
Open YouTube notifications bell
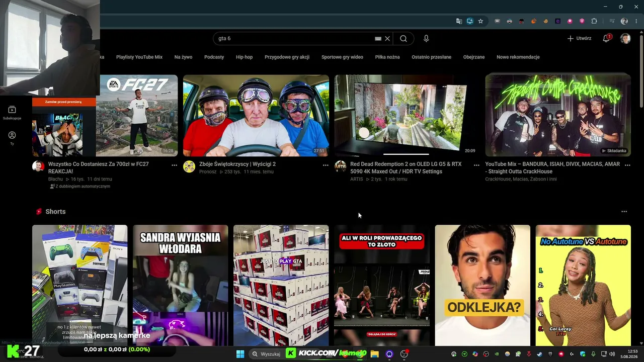[x=606, y=38]
